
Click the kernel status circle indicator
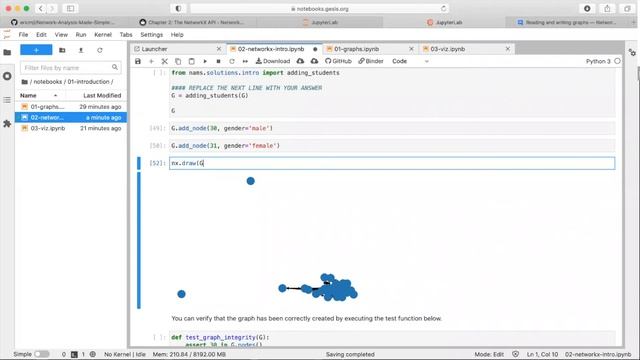pos(617,61)
